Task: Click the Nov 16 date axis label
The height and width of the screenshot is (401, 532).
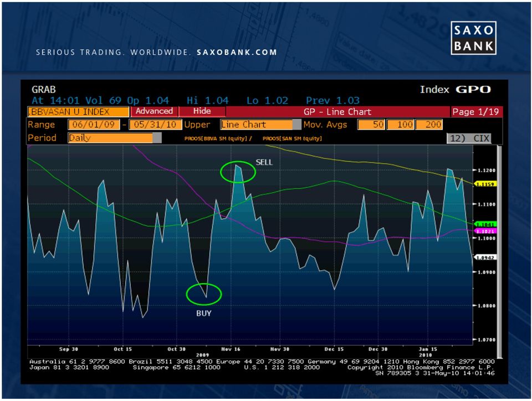Action: pyautogui.click(x=231, y=349)
